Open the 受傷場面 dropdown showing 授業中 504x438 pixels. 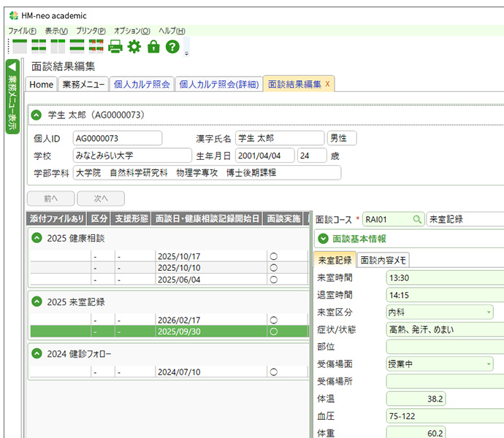(489, 364)
